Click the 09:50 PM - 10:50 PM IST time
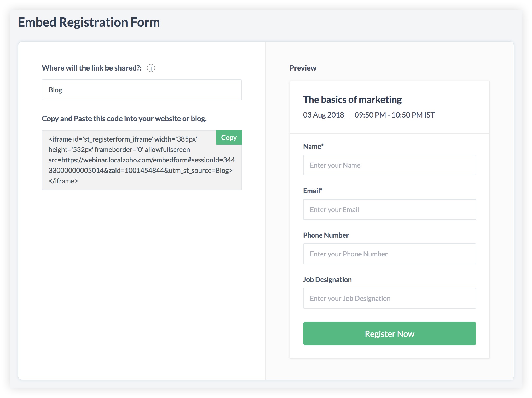The height and width of the screenshot is (398, 532). [394, 115]
